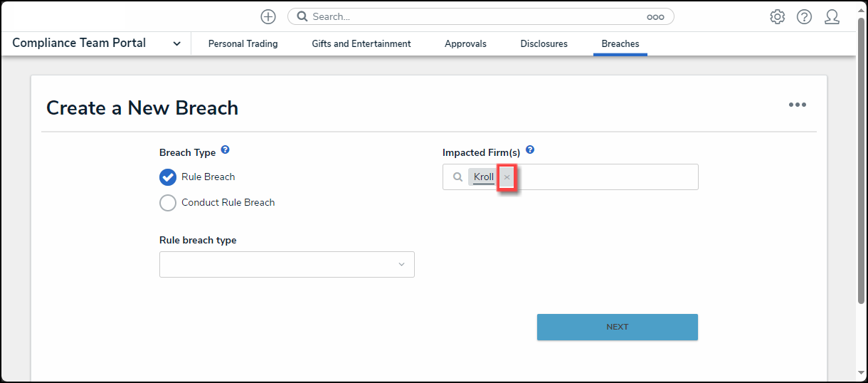The image size is (868, 383).
Task: Remove the Kroll firm tag
Action: [x=507, y=177]
